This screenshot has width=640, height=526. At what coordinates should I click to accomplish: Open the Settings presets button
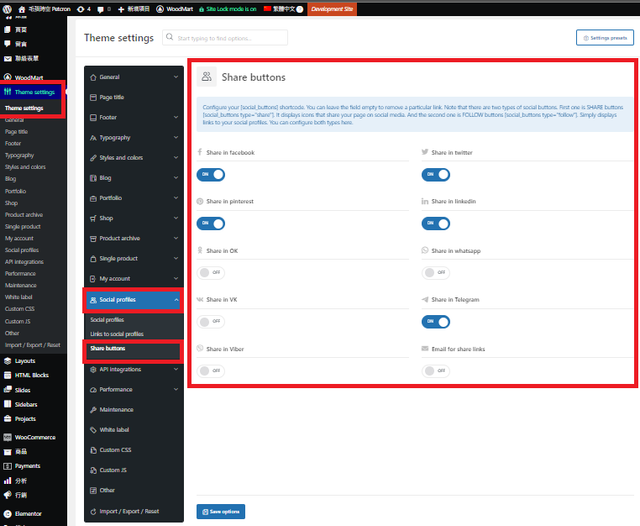pyautogui.click(x=605, y=38)
